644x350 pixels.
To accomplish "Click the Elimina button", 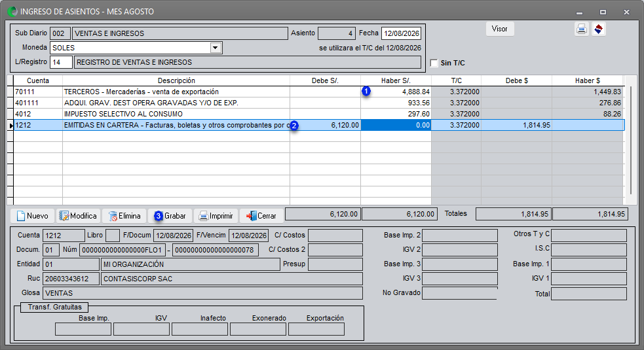I will pos(124,216).
